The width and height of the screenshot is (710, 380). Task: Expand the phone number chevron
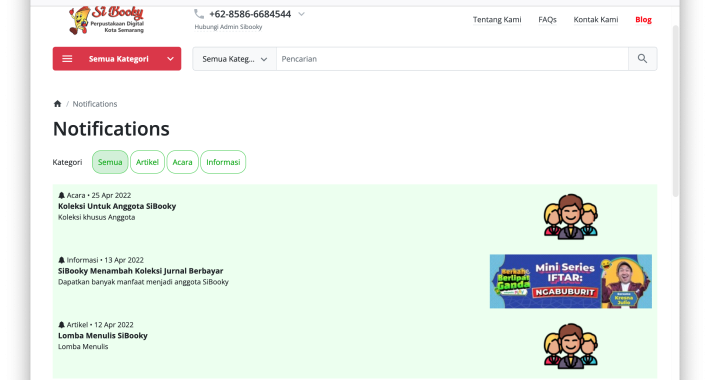tap(302, 14)
